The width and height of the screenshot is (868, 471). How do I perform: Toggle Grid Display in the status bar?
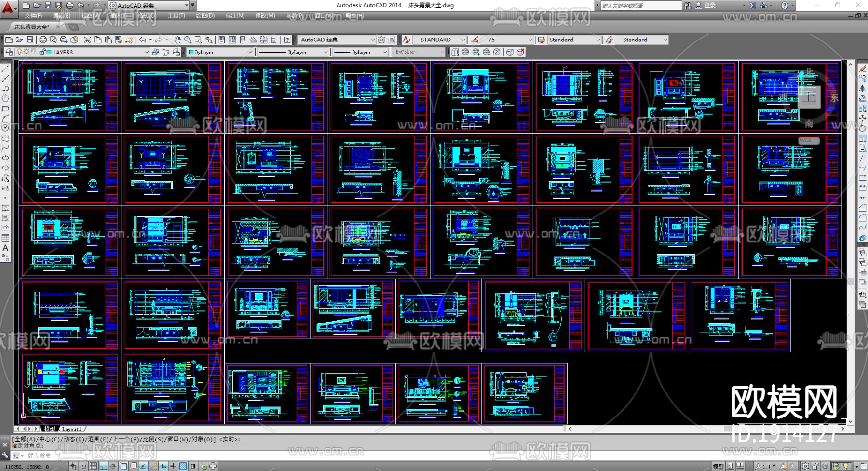coord(93,466)
